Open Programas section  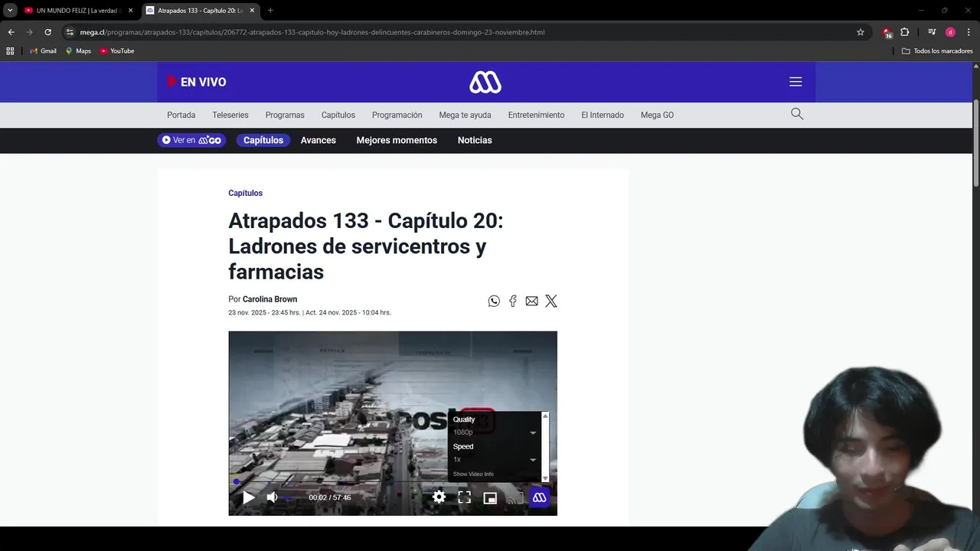[x=285, y=115]
